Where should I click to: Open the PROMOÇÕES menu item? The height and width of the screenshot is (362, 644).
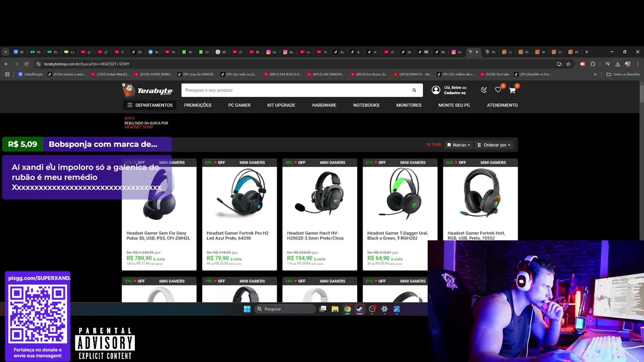tap(198, 105)
